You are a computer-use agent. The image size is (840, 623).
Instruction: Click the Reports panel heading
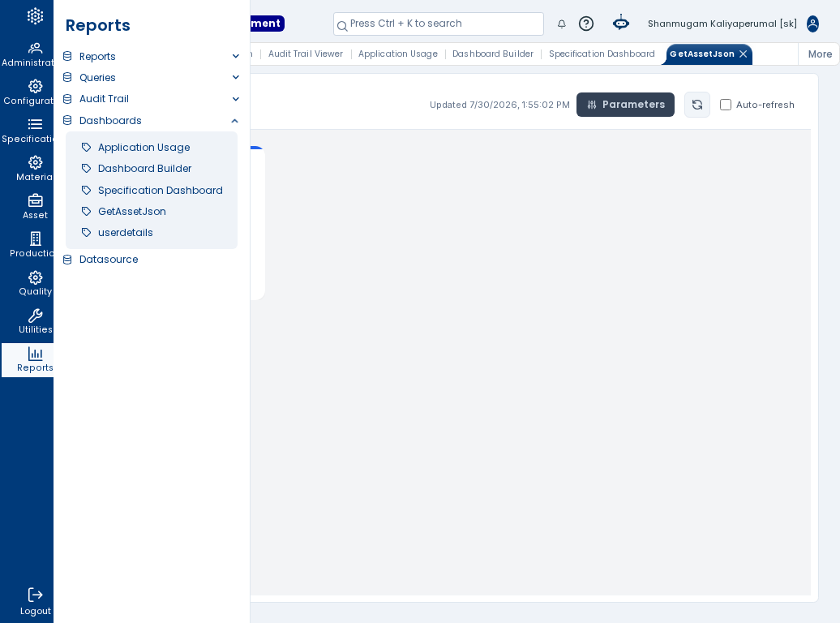(97, 25)
